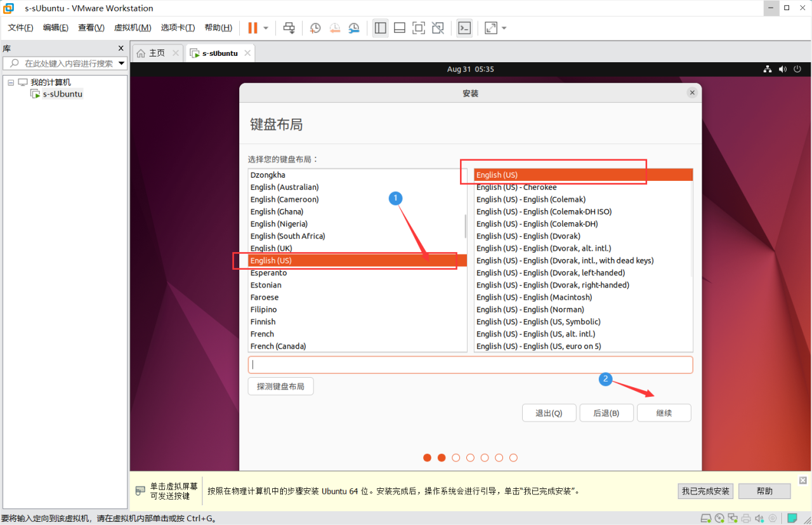Viewport: 812px width, 525px height.
Task: Focus the library search box
Action: tap(65, 63)
